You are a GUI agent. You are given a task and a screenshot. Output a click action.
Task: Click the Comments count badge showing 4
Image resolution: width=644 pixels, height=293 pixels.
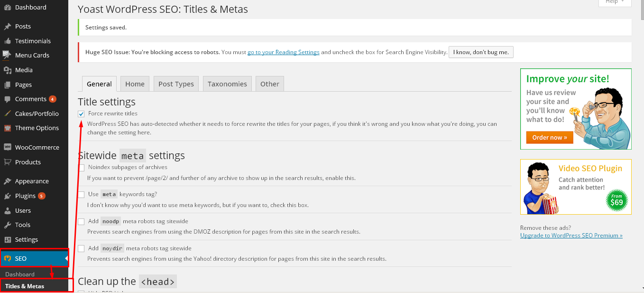click(x=52, y=99)
